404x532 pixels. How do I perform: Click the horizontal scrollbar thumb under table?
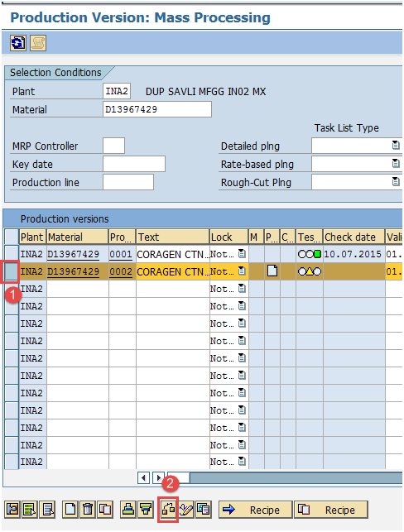tap(179, 478)
